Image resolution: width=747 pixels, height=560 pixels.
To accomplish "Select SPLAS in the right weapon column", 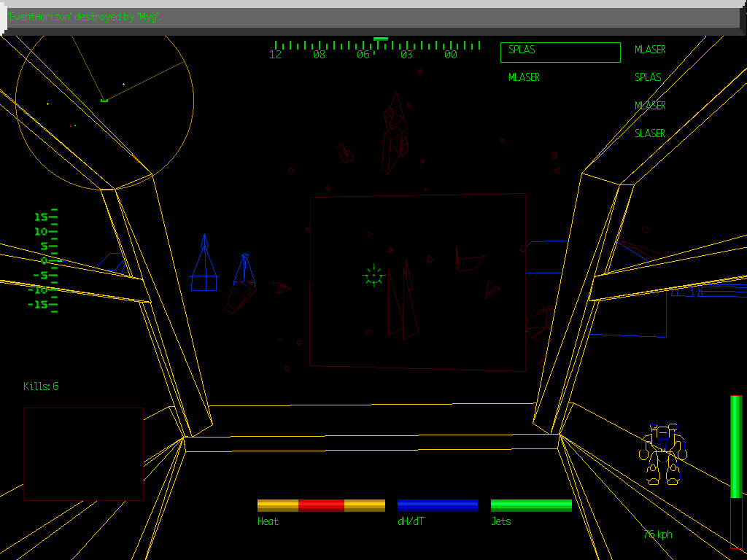I will click(648, 77).
